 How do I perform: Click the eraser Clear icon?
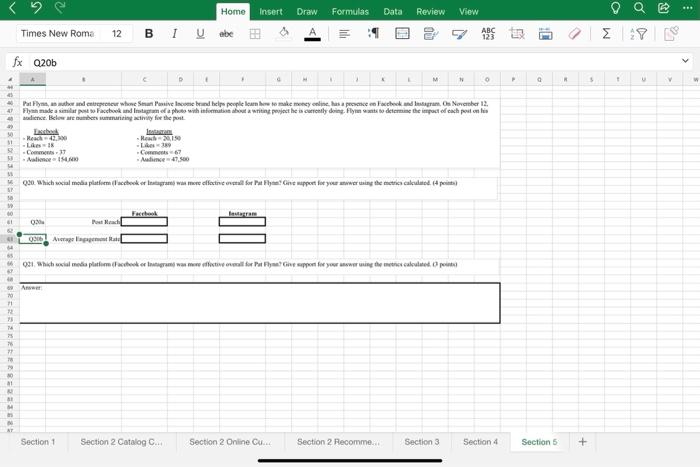pos(575,33)
